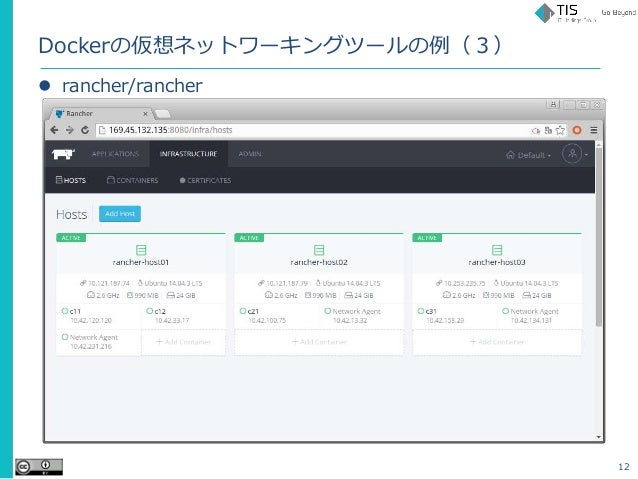Click the translate icon in address bar
Screen dimensions: 638x479
point(548,130)
